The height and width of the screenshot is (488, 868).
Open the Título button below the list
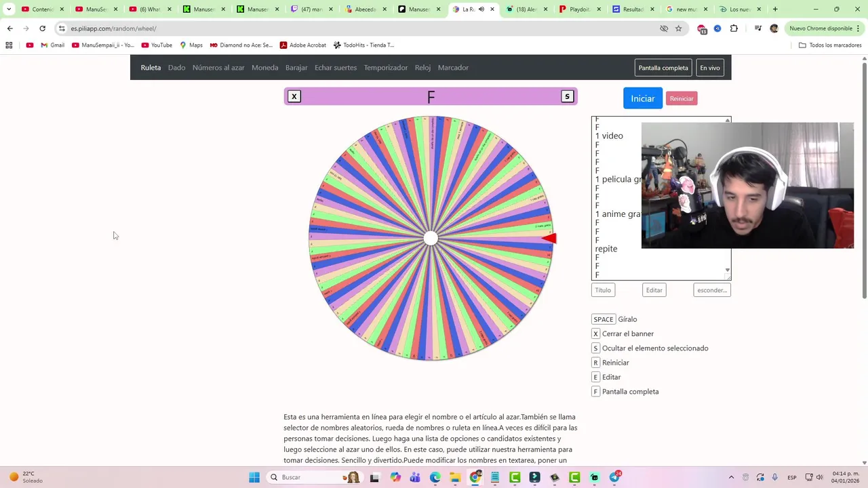[603, 290]
